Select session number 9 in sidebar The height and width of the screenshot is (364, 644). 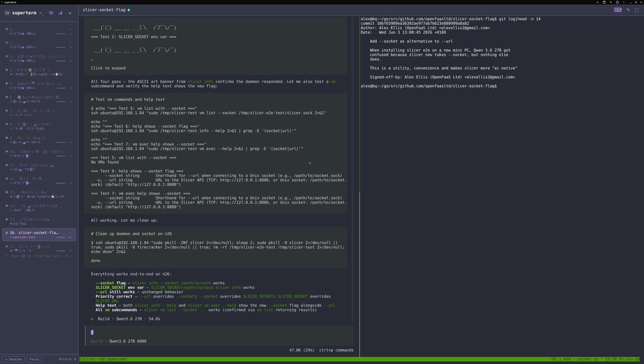(39, 139)
